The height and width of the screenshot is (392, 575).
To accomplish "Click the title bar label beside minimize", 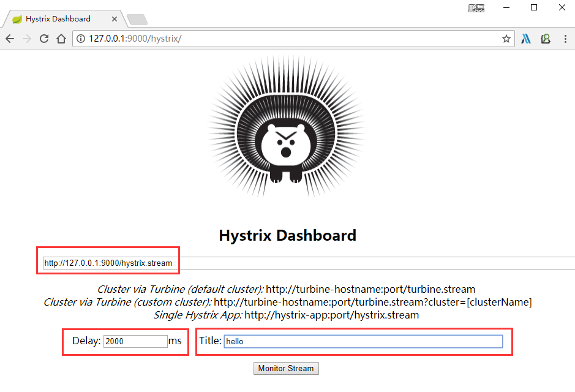I will [x=476, y=8].
